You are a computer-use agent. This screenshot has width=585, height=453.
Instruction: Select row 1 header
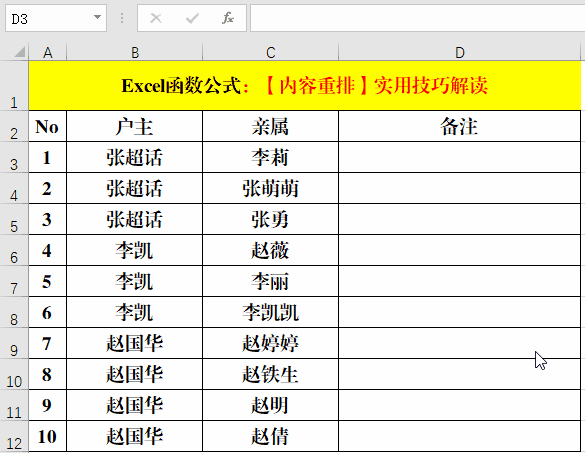[x=14, y=85]
